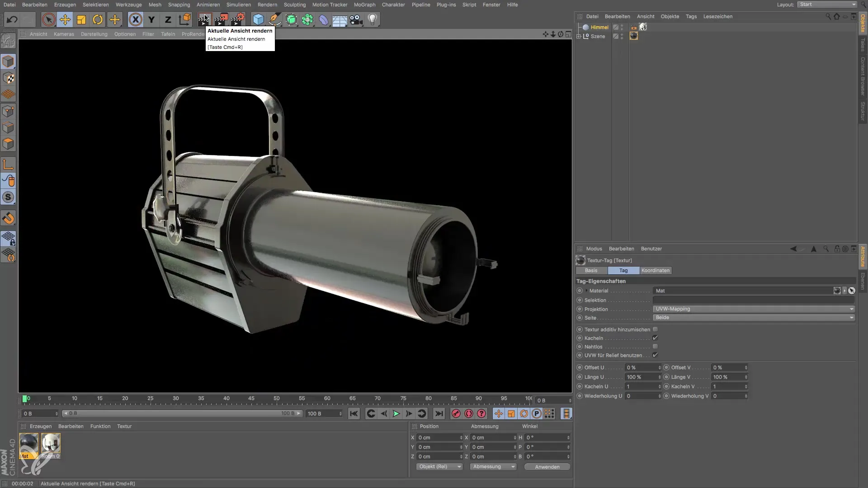Image resolution: width=868 pixels, height=488 pixels.
Task: Open attribute manager Modus menu
Action: pyautogui.click(x=594, y=249)
